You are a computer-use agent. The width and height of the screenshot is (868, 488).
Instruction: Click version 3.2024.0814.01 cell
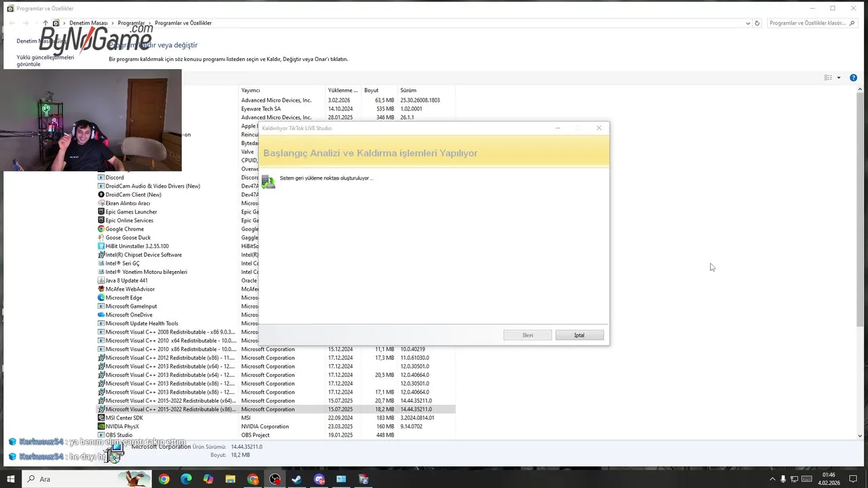[417, 418]
